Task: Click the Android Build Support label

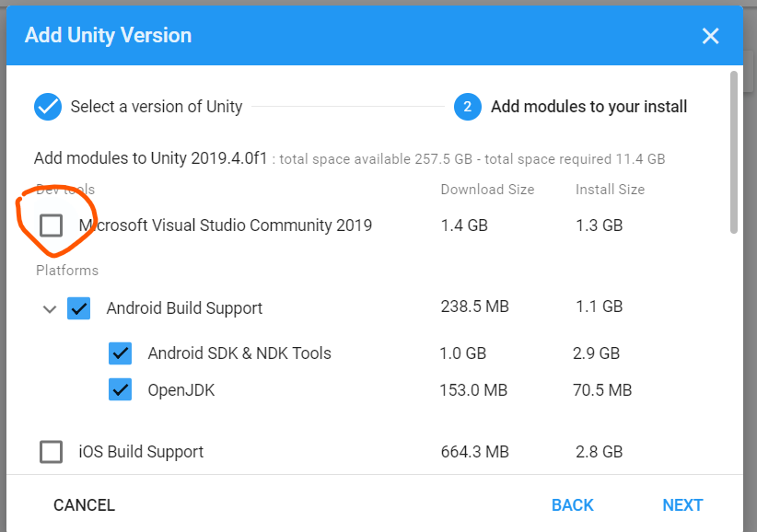Action: point(184,308)
